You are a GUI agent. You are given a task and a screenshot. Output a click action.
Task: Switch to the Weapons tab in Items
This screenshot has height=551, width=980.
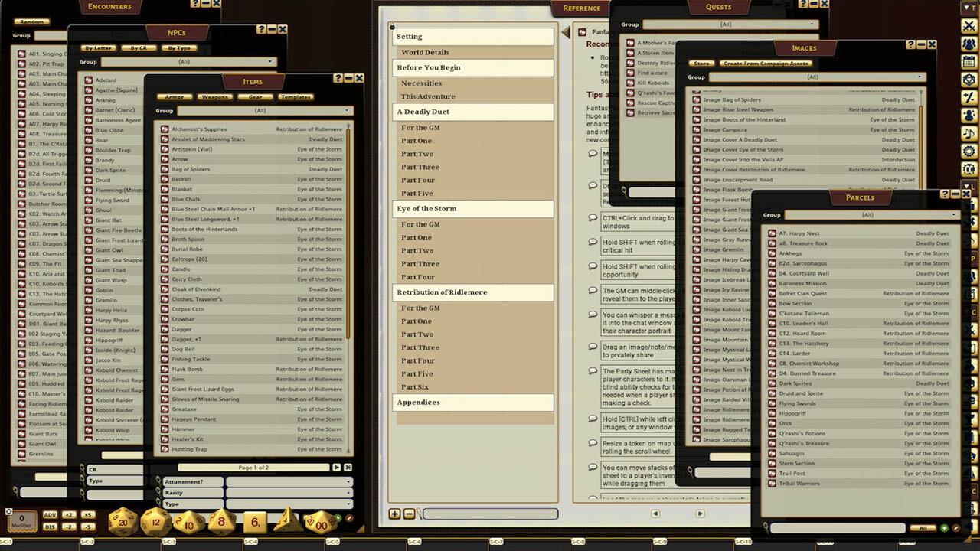(x=215, y=96)
